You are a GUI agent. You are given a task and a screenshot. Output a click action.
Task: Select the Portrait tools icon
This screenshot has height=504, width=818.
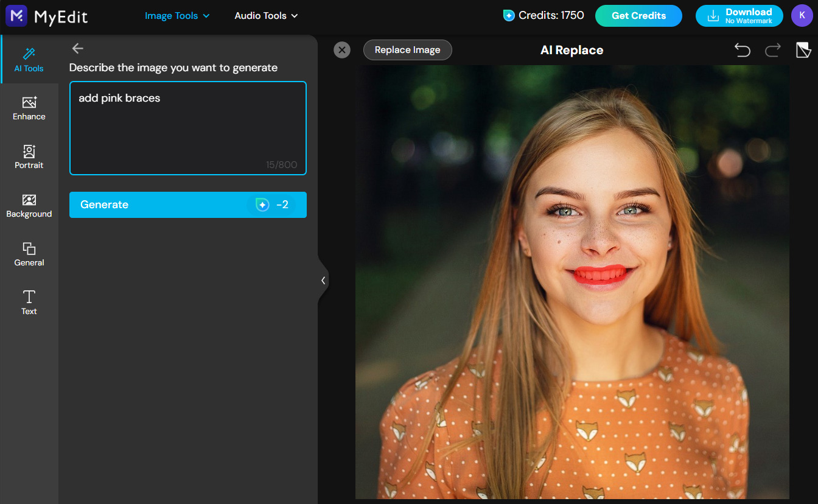(29, 156)
